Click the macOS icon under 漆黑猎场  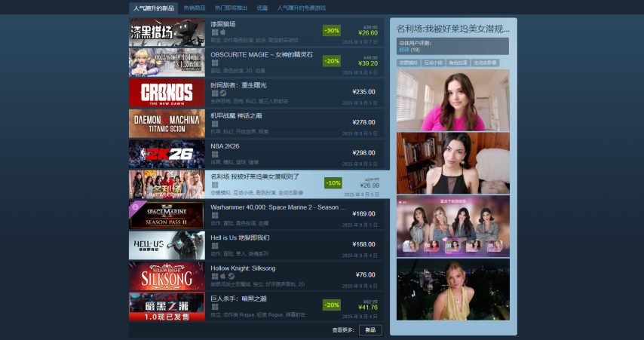click(222, 32)
